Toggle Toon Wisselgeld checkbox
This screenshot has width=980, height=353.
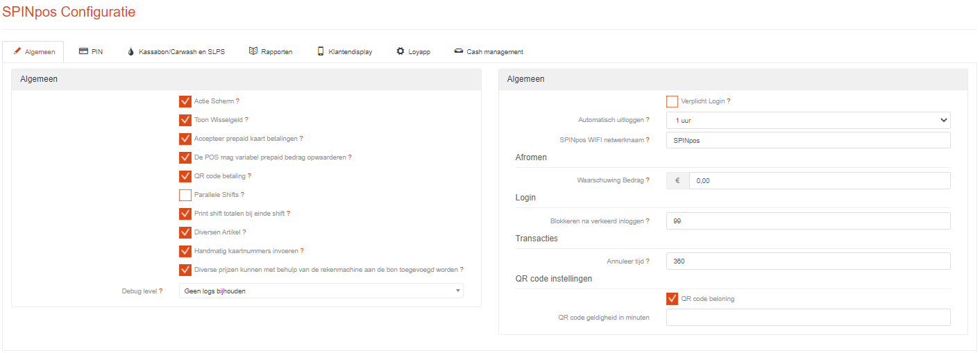(x=185, y=120)
